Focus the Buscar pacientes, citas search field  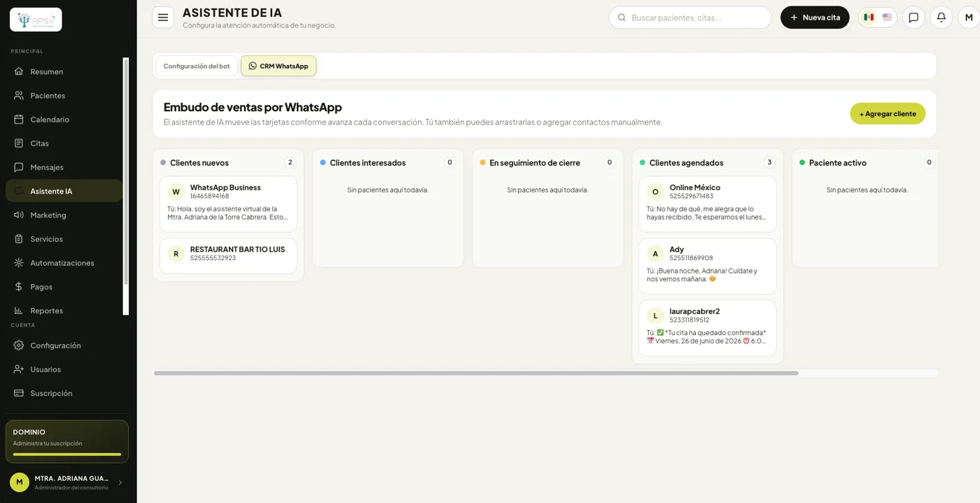coord(690,17)
